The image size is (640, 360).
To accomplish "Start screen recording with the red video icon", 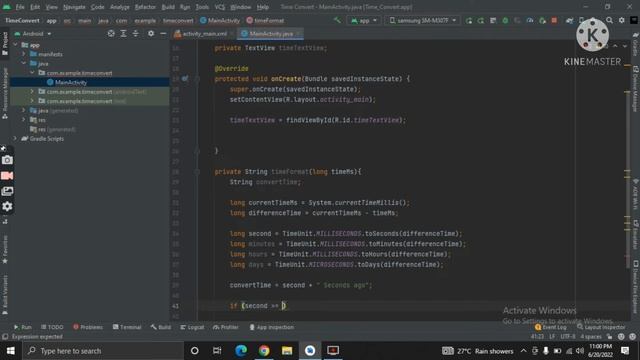I will pyautogui.click(x=7, y=176).
